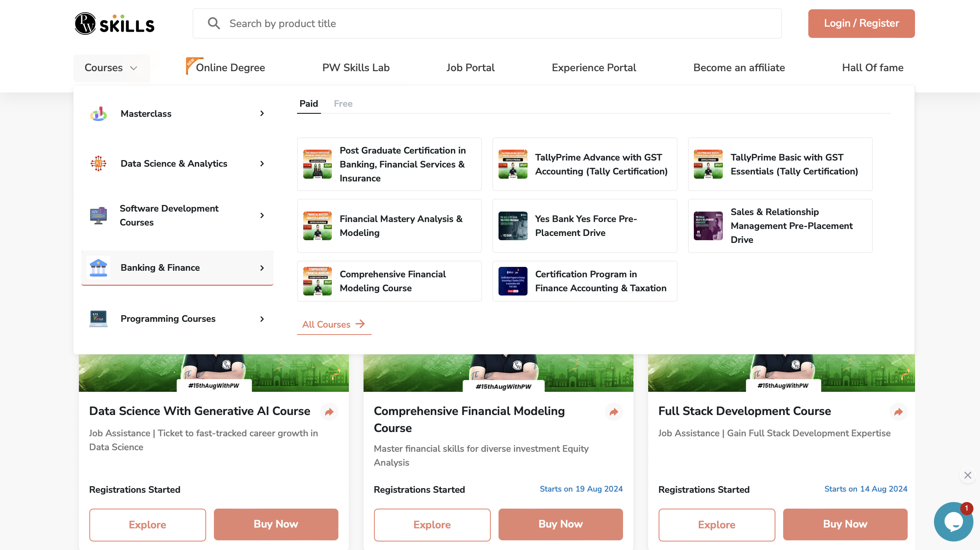Buy Now for Comprehensive Financial Modeling Course
The height and width of the screenshot is (550, 980).
560,524
